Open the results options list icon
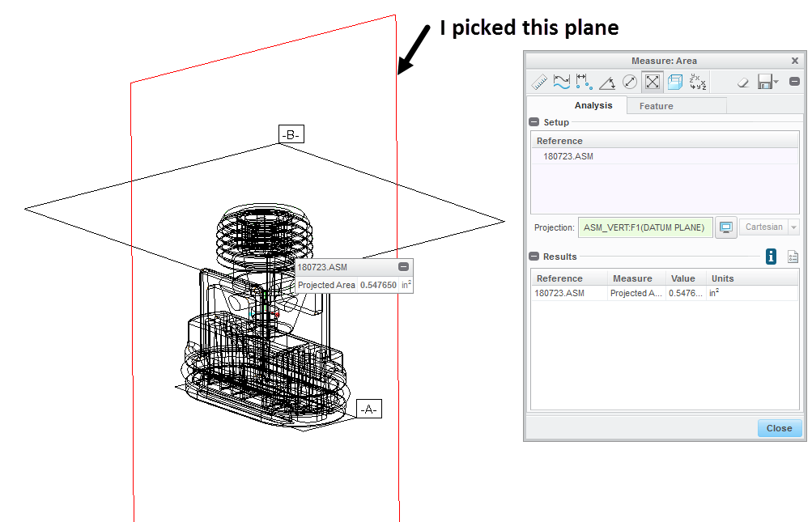The width and height of the screenshot is (812, 522). point(793,257)
